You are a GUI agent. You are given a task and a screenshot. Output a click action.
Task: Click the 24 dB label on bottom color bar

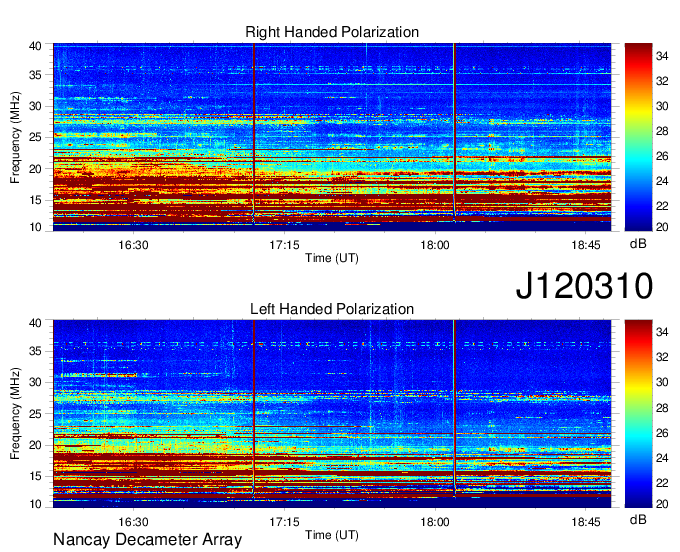(x=662, y=458)
